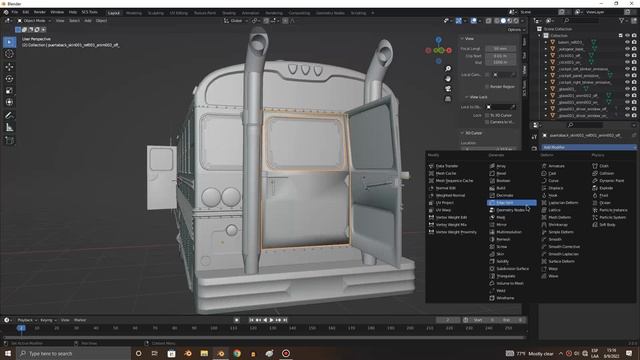The height and width of the screenshot is (360, 640).
Task: Switch to the Modeling workspace tab
Action: click(133, 13)
